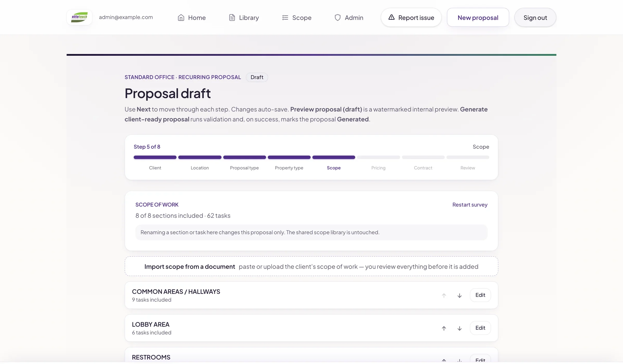Edit the Common Areas / Hallways section
The height and width of the screenshot is (364, 623).
[480, 295]
